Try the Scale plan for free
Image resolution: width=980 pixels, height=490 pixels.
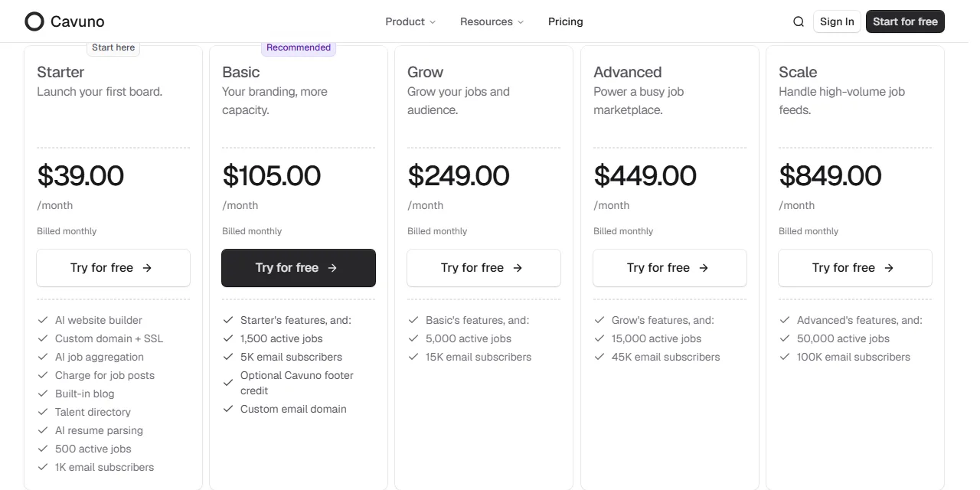[x=855, y=268]
